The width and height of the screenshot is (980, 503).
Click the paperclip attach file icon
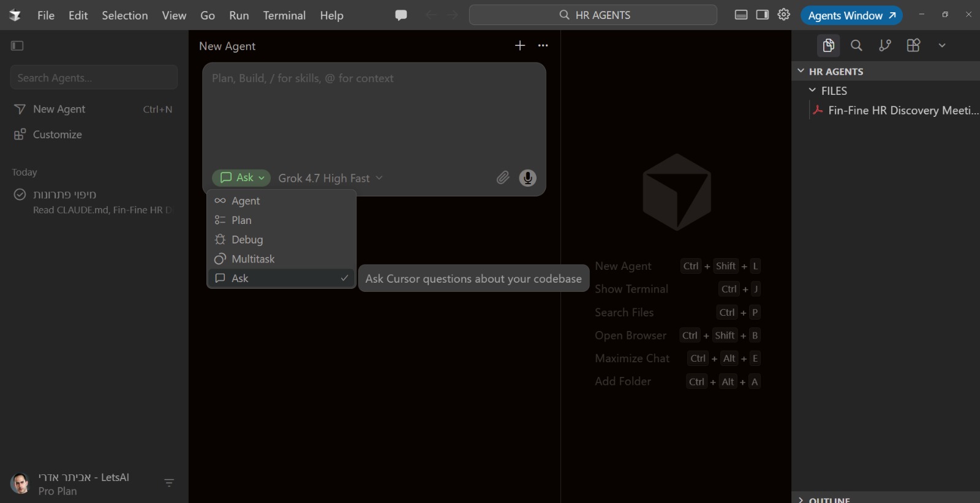[502, 177]
